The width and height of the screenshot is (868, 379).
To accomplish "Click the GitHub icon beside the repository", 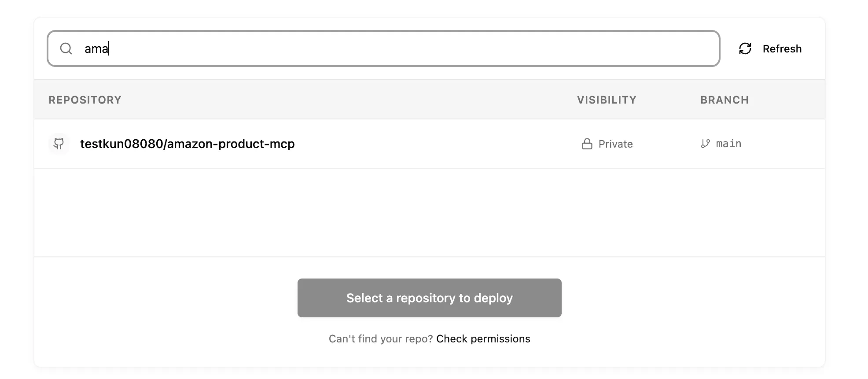I will tap(59, 144).
